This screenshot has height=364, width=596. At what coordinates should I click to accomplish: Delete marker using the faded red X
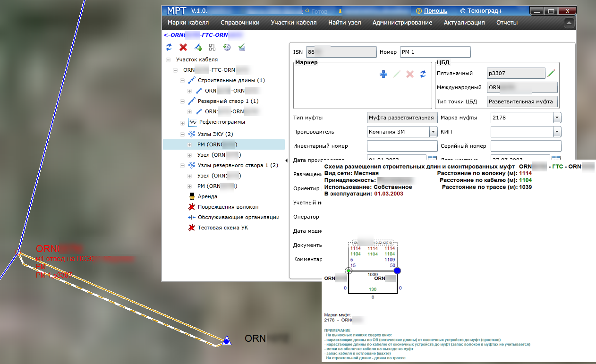(x=410, y=74)
